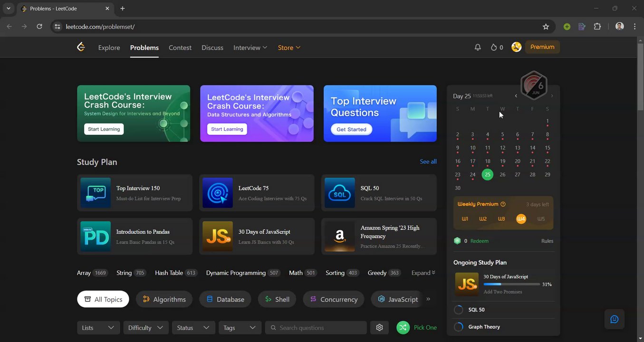Screen dimensions: 644x342
Task: Click the LeetCode logo icon
Action: pyautogui.click(x=81, y=47)
